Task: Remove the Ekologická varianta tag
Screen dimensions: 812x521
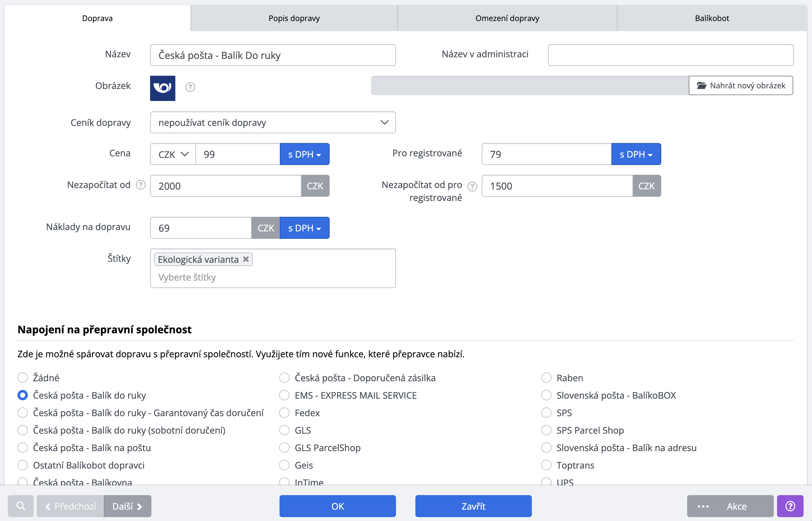Action: coord(246,259)
